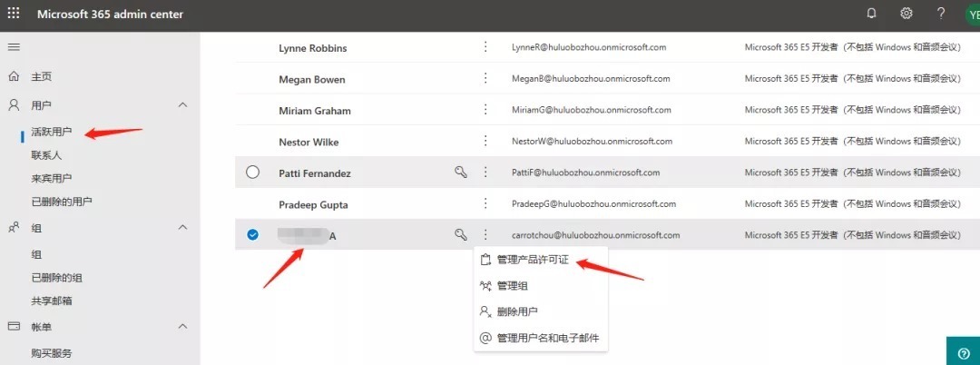Image resolution: width=980 pixels, height=365 pixels.
Task: Click email MeganB@huluobozhou.onmicrosoft.com
Action: click(591, 78)
